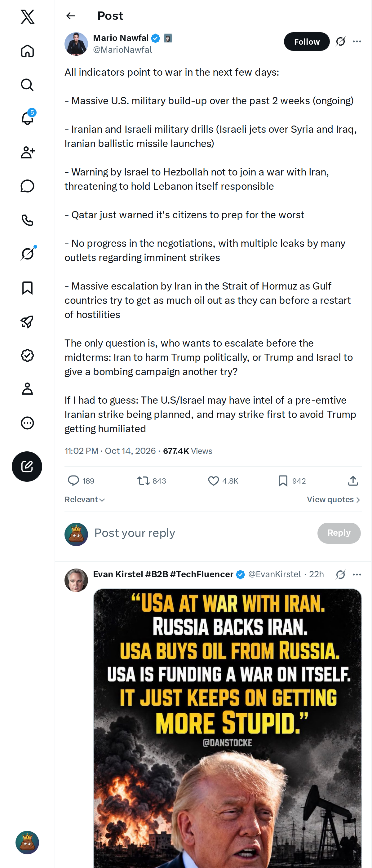Open more options on Mario Nawfal's post
This screenshot has height=868, width=372.
point(357,42)
